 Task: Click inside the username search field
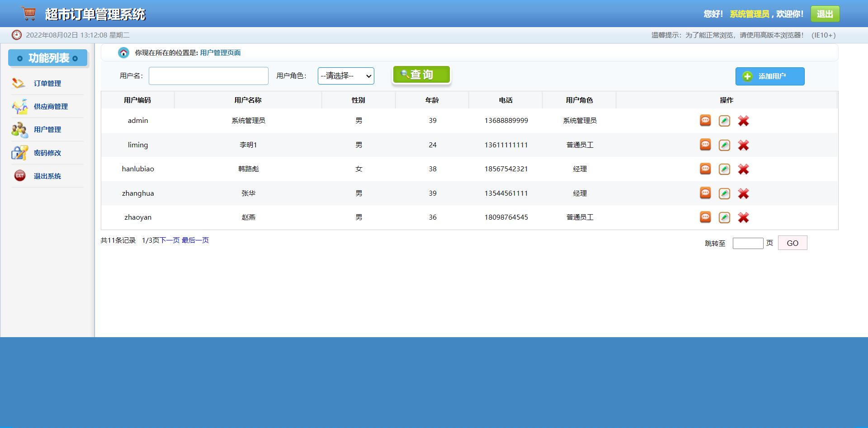point(208,75)
